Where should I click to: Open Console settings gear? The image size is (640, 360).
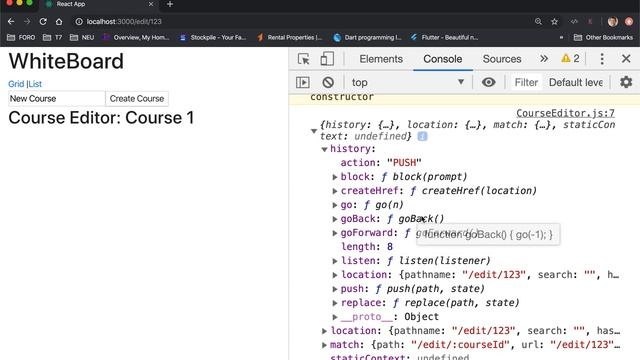click(x=626, y=82)
